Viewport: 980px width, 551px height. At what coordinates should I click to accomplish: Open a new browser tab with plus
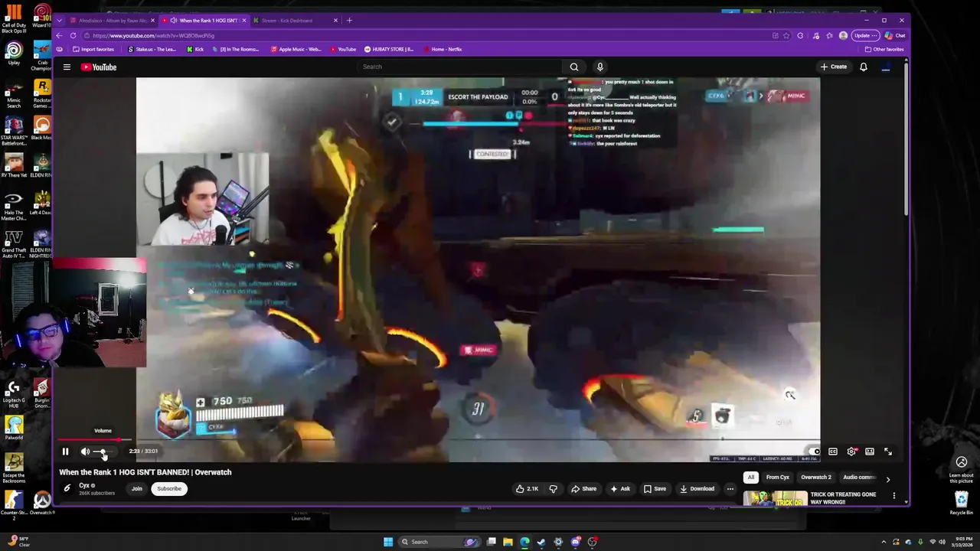[349, 21]
